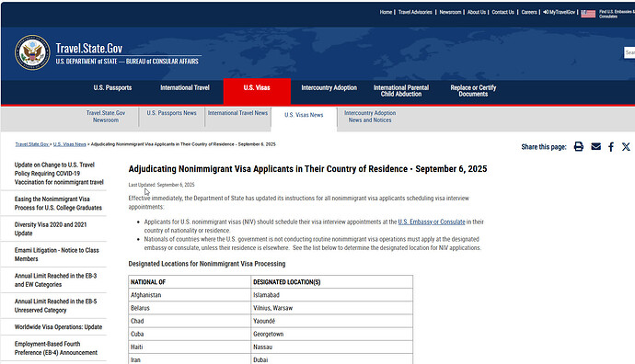The height and width of the screenshot is (364, 635).
Task: Select the highlighted U.S. Visas menu
Action: coord(257,91)
